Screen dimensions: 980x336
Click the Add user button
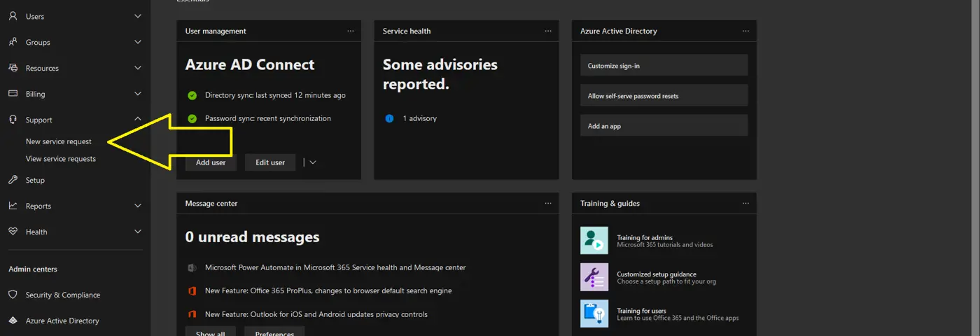pyautogui.click(x=211, y=162)
